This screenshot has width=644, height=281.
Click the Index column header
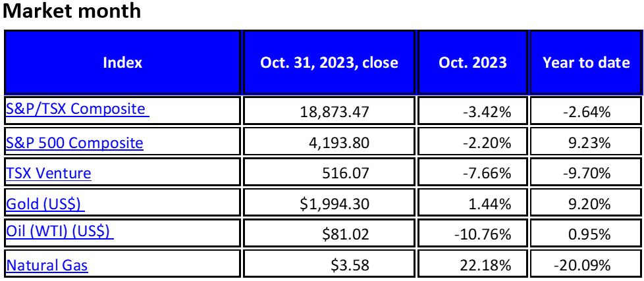coord(122,63)
